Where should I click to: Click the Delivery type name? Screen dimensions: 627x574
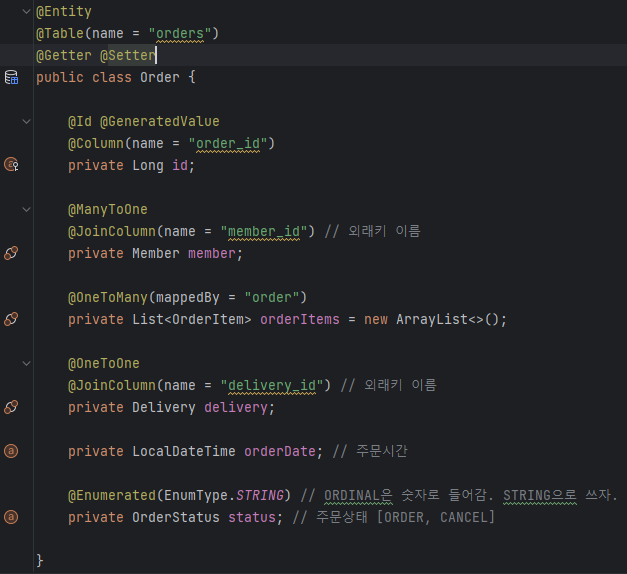(164, 407)
